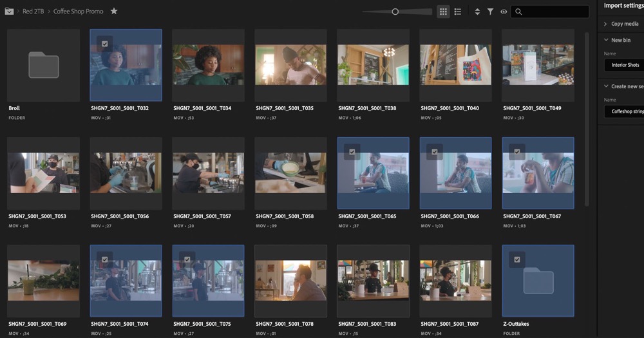Open the Z-Outtakes folder
The height and width of the screenshot is (338, 644).
[x=538, y=280]
